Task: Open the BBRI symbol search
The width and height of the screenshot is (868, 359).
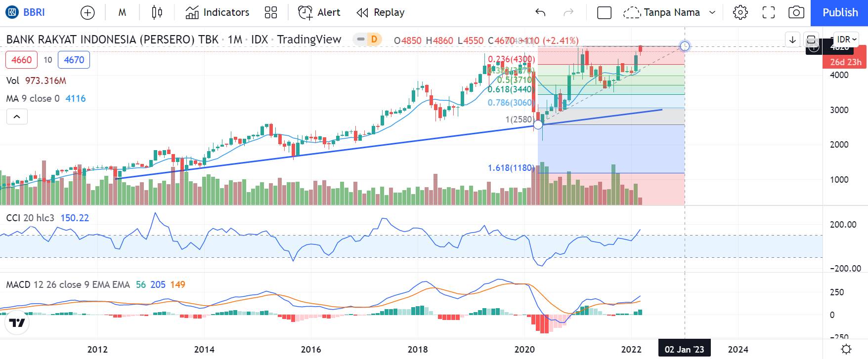Action: (26, 12)
